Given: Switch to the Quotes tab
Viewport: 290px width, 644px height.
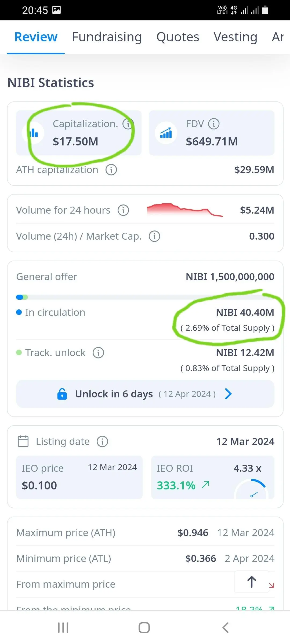Looking at the screenshot, I should point(178,37).
